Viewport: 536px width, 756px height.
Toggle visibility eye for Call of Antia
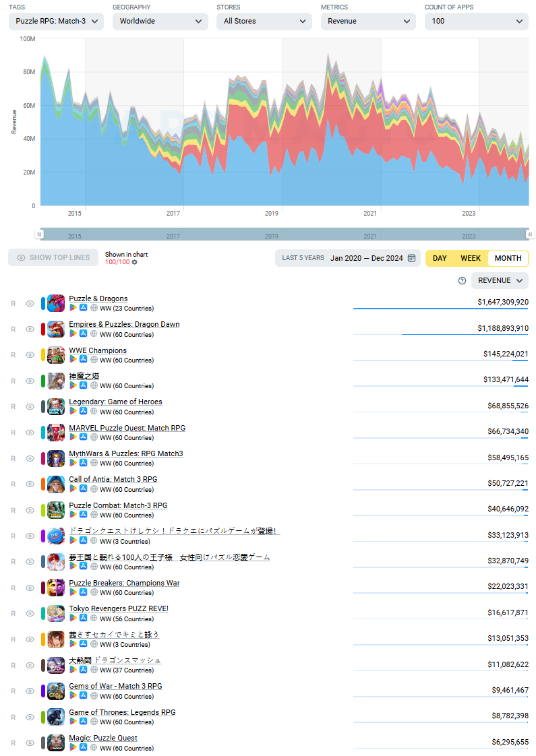pyautogui.click(x=30, y=484)
